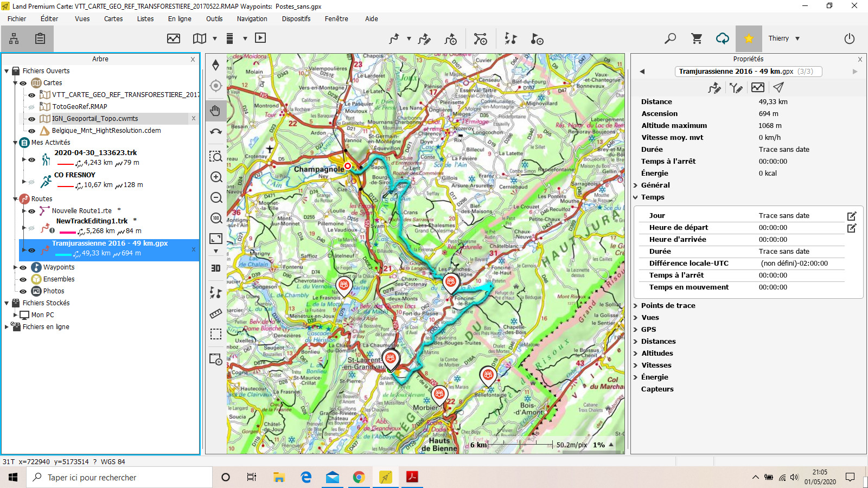The image size is (868, 488).
Task: Select the zoom window tool
Action: pos(216,156)
